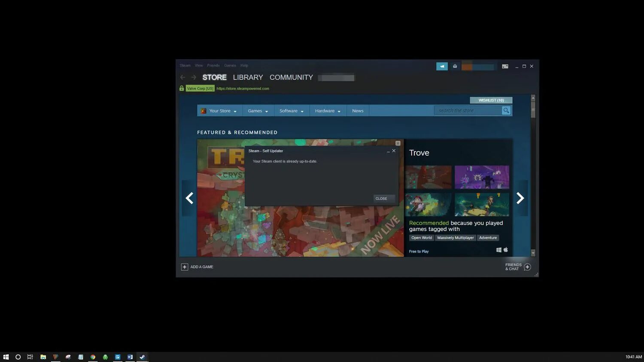Open Cortana search circle on taskbar
644x362 pixels.
tap(18, 357)
